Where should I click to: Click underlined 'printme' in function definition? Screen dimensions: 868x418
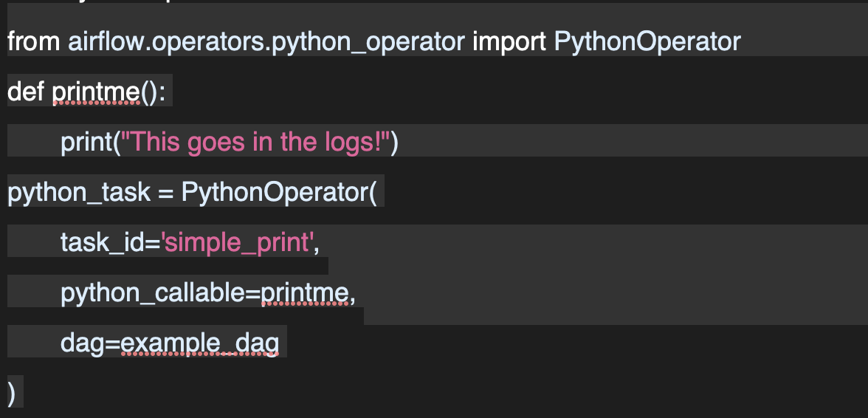(96, 92)
